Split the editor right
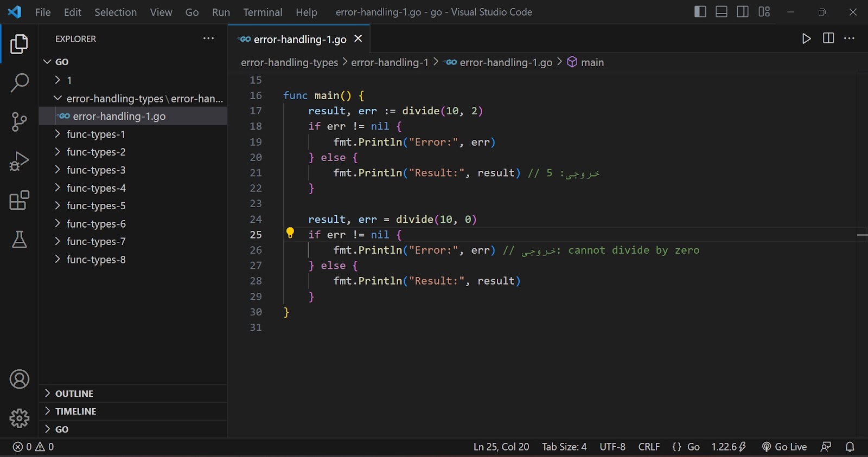 828,38
